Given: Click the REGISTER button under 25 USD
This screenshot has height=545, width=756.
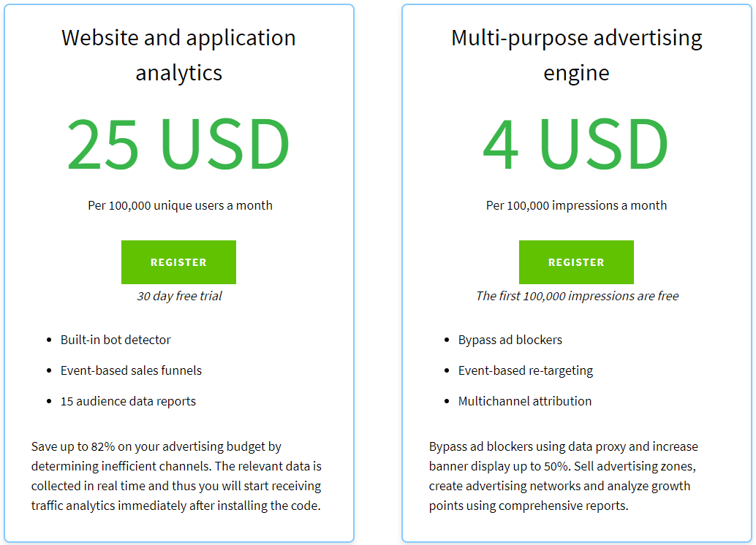Looking at the screenshot, I should point(178,262).
